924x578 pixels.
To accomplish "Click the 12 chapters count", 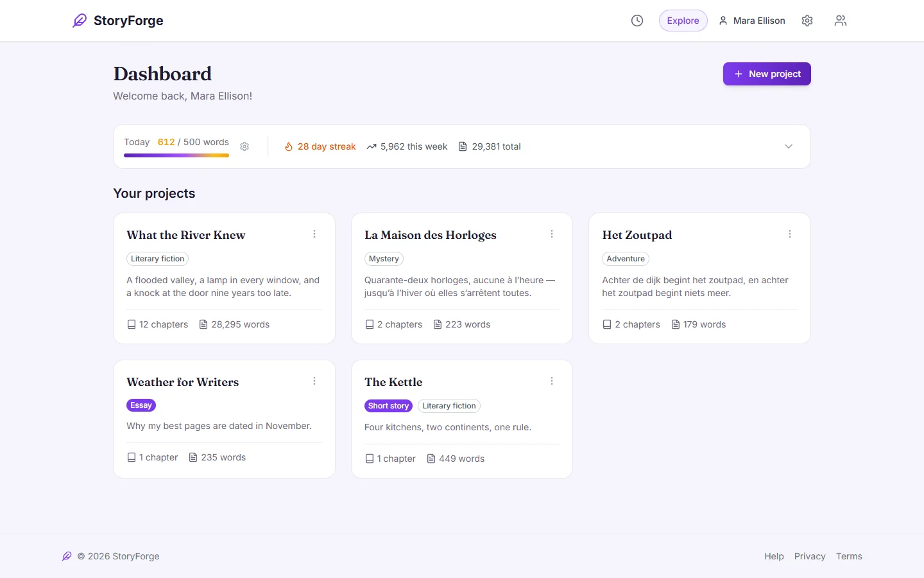I will coord(164,324).
